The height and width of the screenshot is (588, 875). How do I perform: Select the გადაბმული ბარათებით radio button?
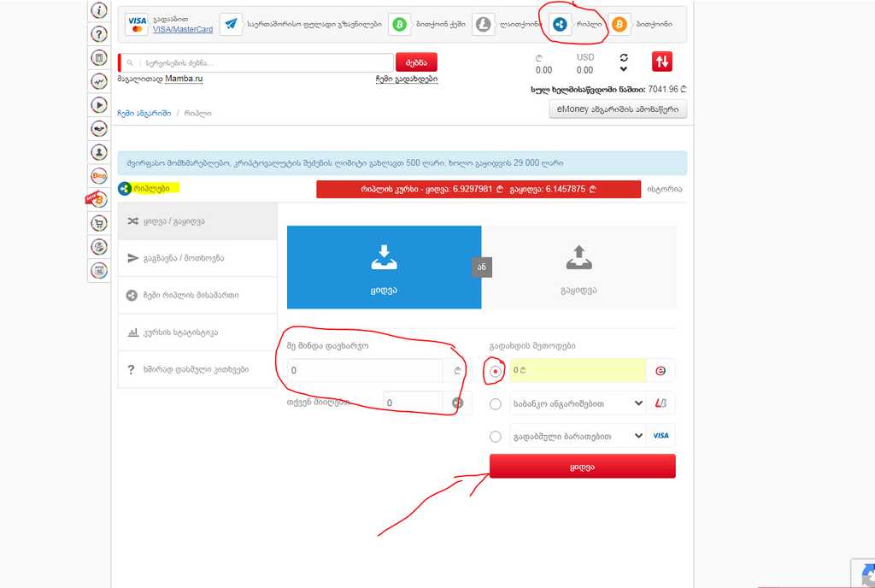(495, 436)
